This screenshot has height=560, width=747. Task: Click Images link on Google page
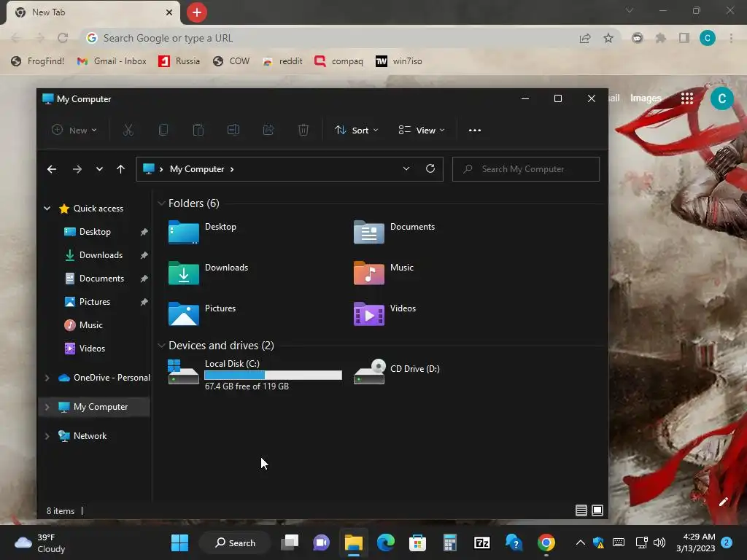(x=646, y=98)
